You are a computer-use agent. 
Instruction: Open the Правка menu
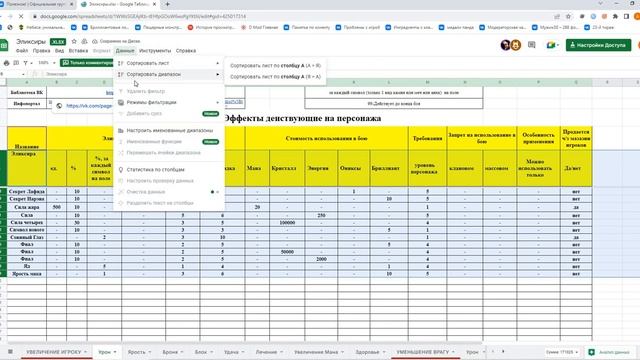[41, 51]
